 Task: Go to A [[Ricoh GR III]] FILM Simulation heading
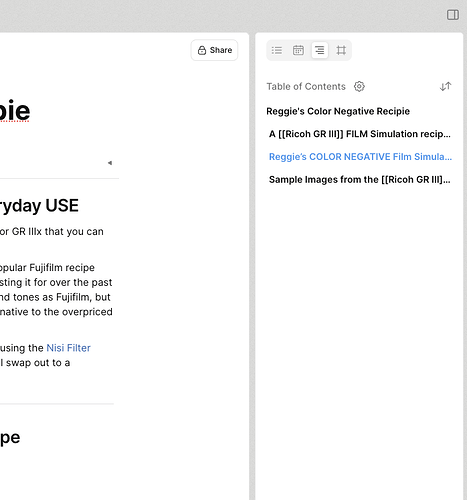pos(360,134)
